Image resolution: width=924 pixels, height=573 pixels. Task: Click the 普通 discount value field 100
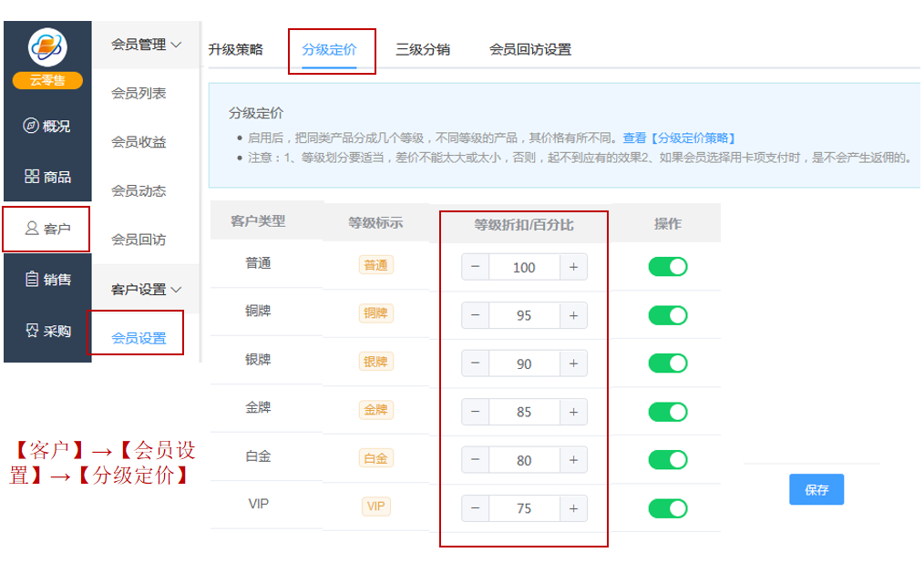coord(524,267)
